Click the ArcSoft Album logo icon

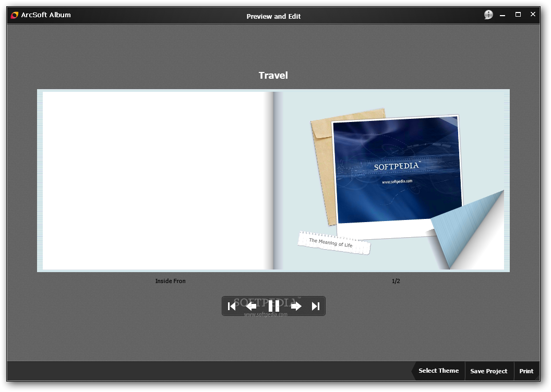[x=15, y=15]
